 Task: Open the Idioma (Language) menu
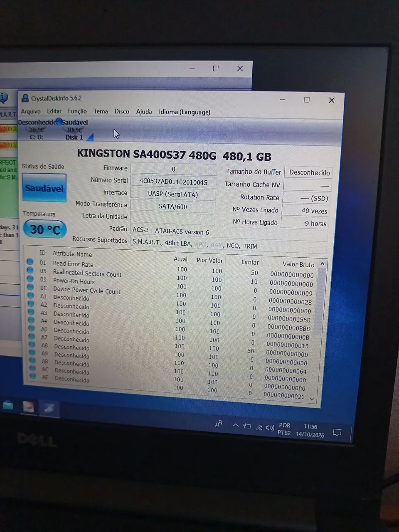[185, 112]
